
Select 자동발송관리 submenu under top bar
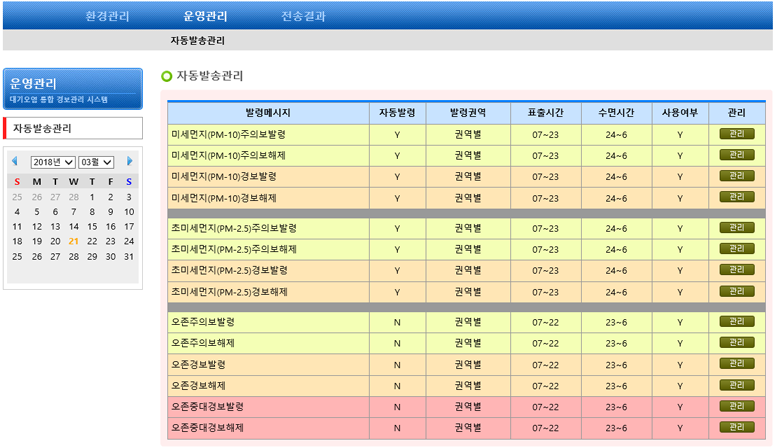click(197, 41)
